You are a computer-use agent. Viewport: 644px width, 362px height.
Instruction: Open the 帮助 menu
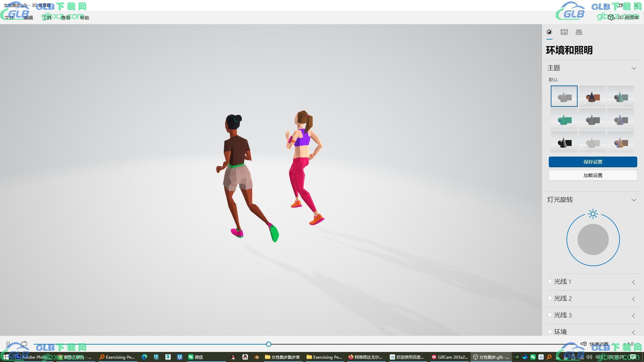pyautogui.click(x=85, y=17)
